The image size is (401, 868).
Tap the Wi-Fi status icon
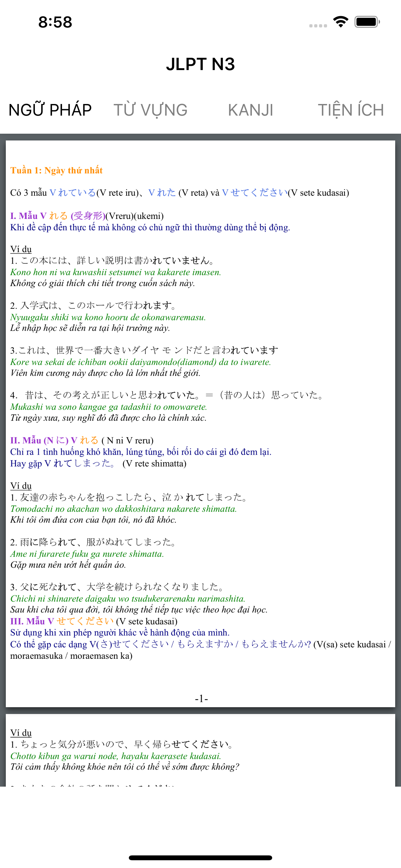[x=341, y=22]
